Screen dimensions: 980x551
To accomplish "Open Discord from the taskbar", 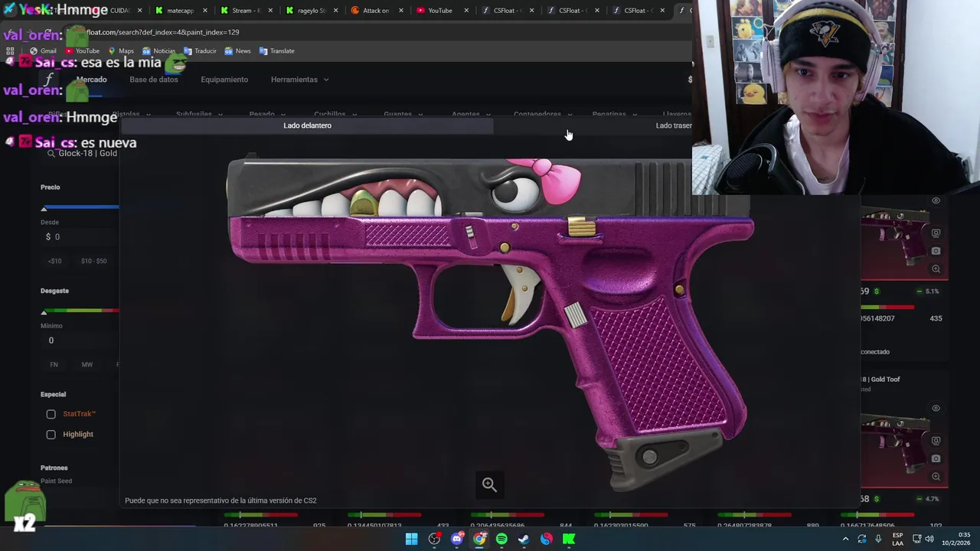I will coord(457,539).
